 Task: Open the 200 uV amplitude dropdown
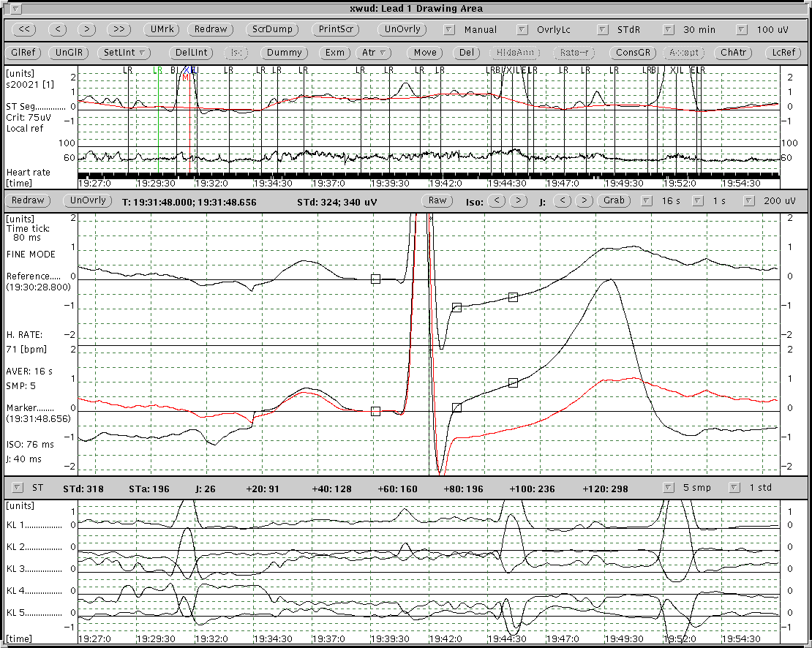tap(749, 200)
